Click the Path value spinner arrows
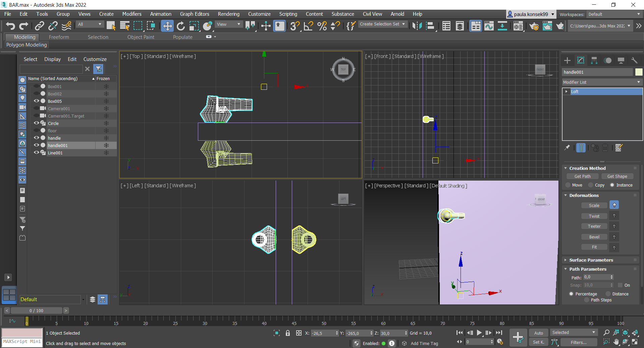Screen dimensions: 644x348 pyautogui.click(x=611, y=277)
